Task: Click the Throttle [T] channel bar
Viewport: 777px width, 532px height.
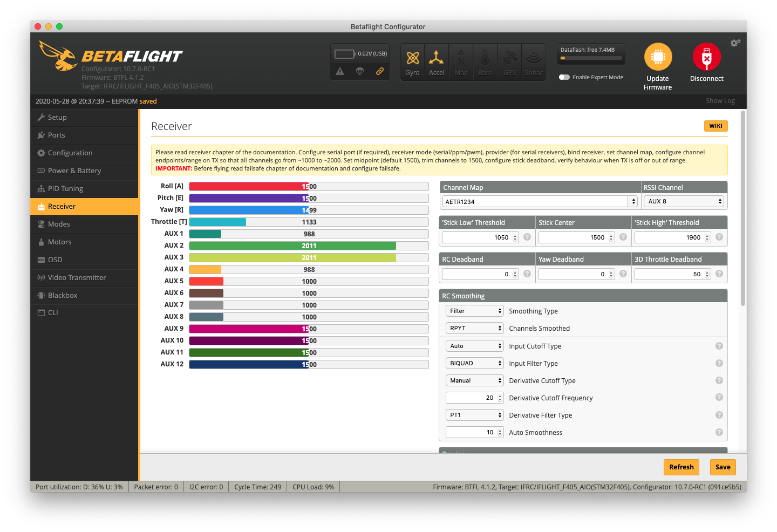Action: (309, 222)
